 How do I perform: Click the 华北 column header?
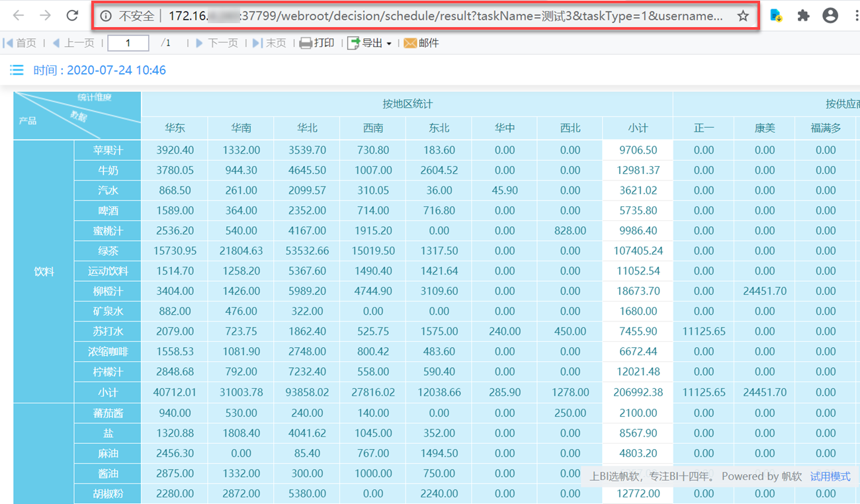[x=307, y=128]
